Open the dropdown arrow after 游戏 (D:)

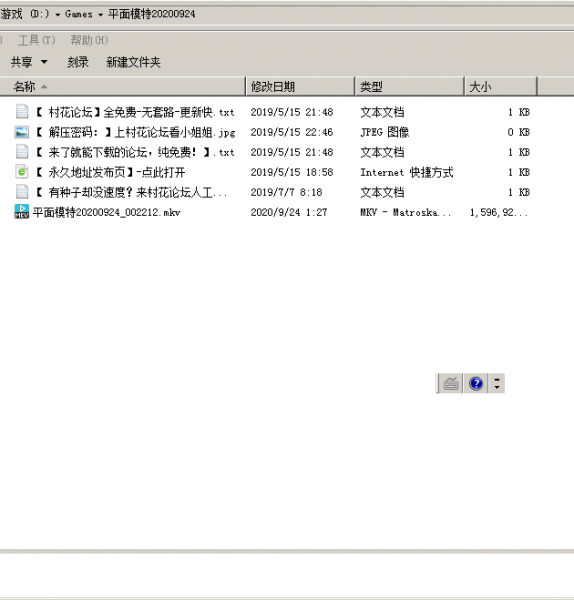click(x=57, y=15)
